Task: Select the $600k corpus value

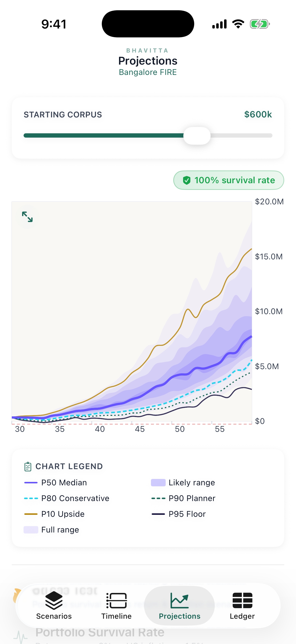Action: pyautogui.click(x=258, y=114)
